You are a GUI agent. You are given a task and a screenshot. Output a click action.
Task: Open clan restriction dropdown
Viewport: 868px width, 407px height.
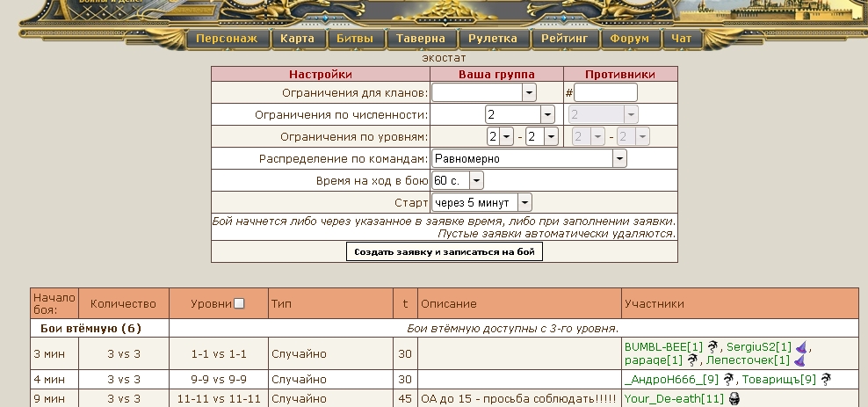(x=529, y=92)
